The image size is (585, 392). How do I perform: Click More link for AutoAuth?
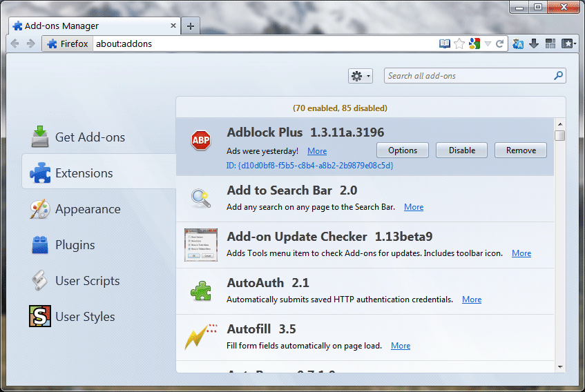(472, 300)
